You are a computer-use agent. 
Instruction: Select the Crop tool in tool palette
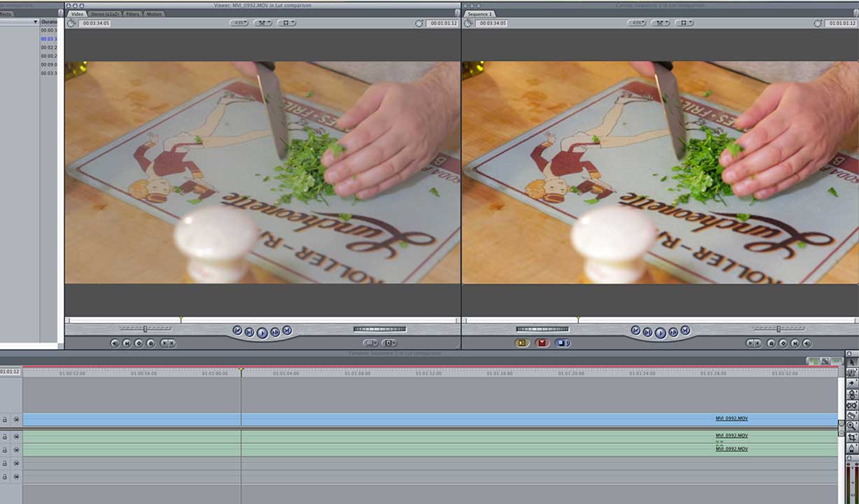click(x=851, y=437)
